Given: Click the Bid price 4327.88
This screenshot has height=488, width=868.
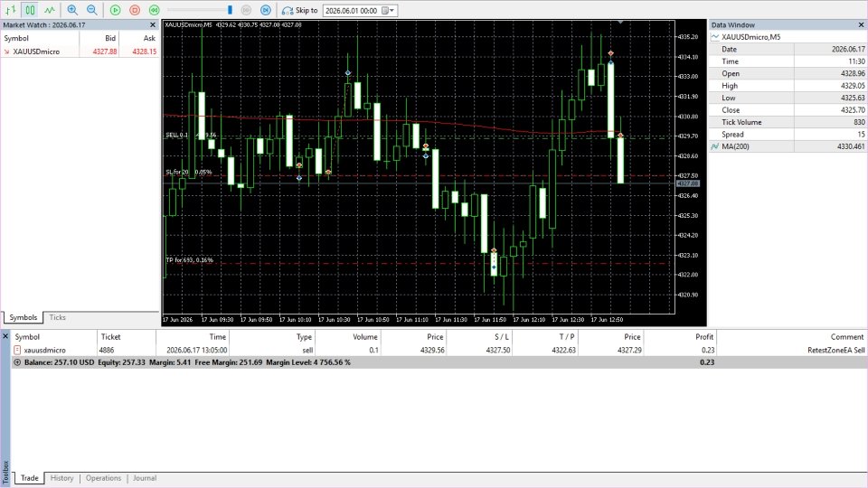Looking at the screenshot, I should coord(105,52).
